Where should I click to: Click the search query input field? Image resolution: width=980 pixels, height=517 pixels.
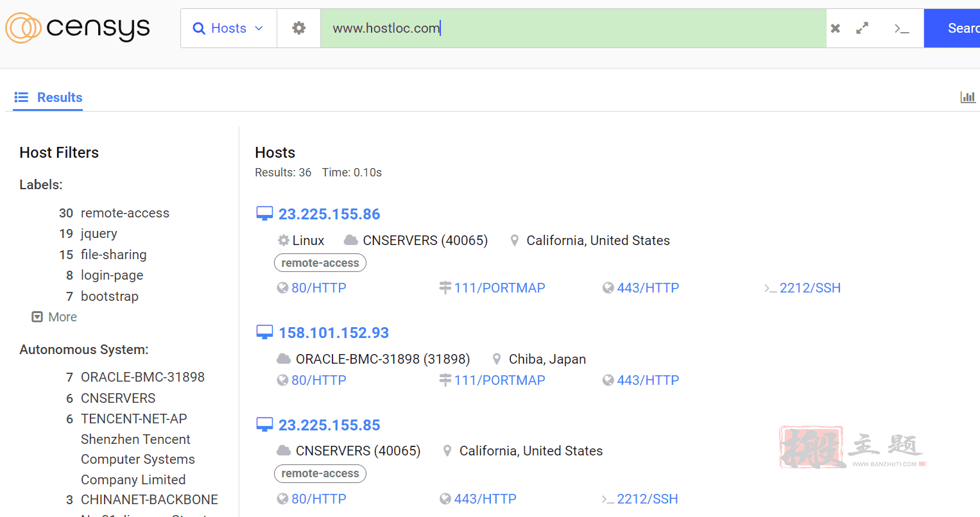(573, 28)
